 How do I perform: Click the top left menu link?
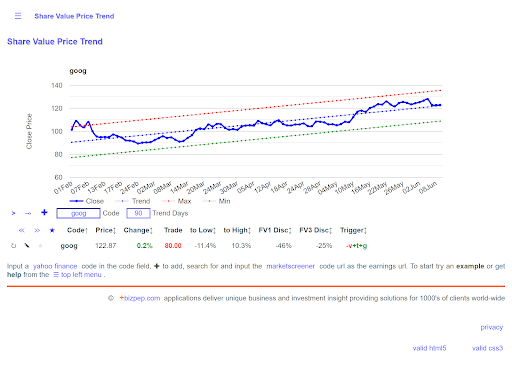[x=78, y=275]
